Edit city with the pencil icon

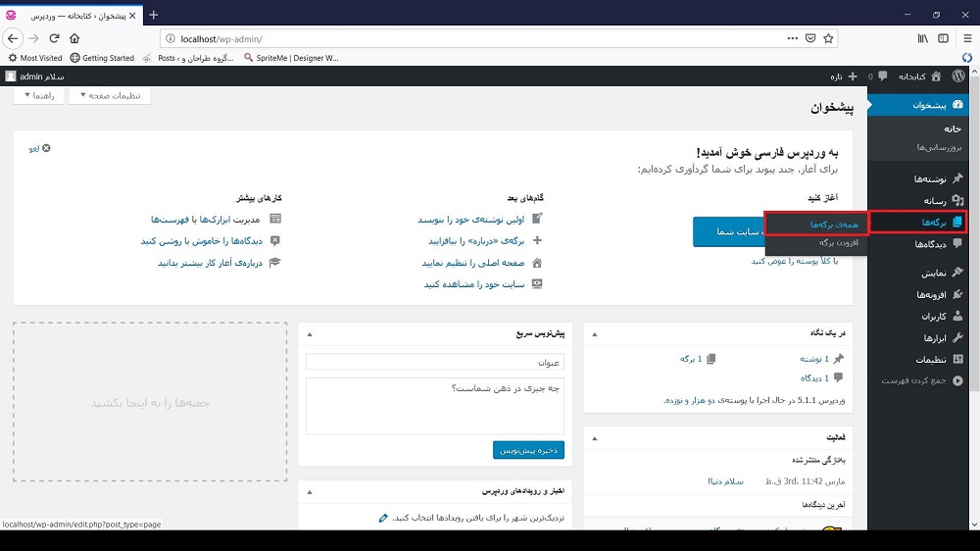(382, 518)
